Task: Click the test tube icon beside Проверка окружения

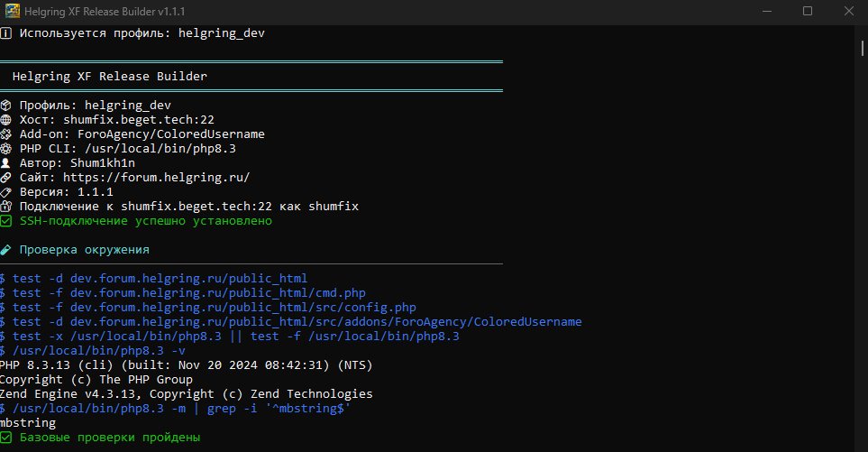Action: point(5,250)
